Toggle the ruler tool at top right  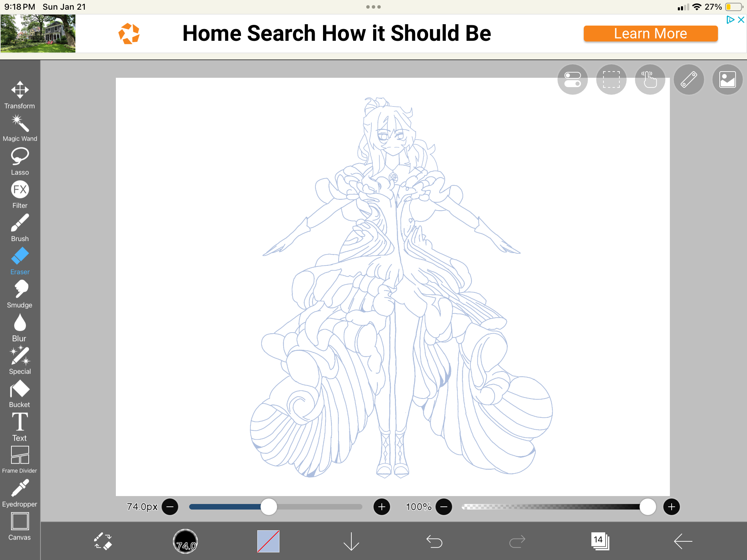click(689, 80)
